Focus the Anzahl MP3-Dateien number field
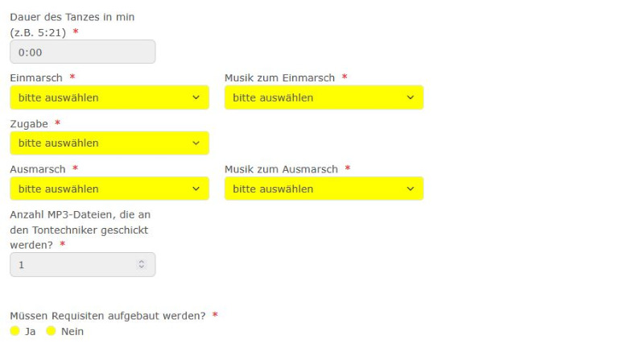This screenshot has width=644, height=352. (74, 264)
